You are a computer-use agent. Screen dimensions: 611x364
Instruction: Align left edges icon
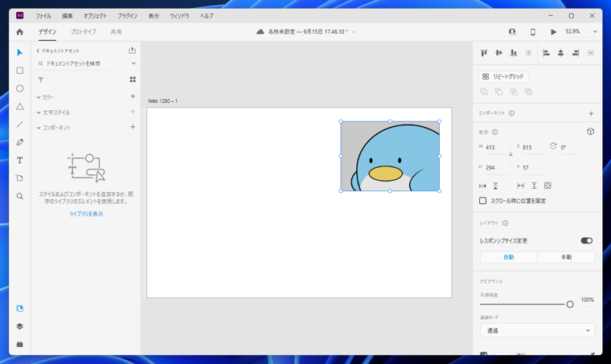tap(546, 53)
